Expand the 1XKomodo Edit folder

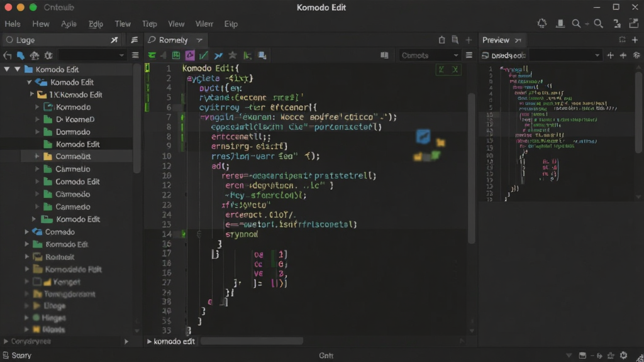tap(32, 94)
